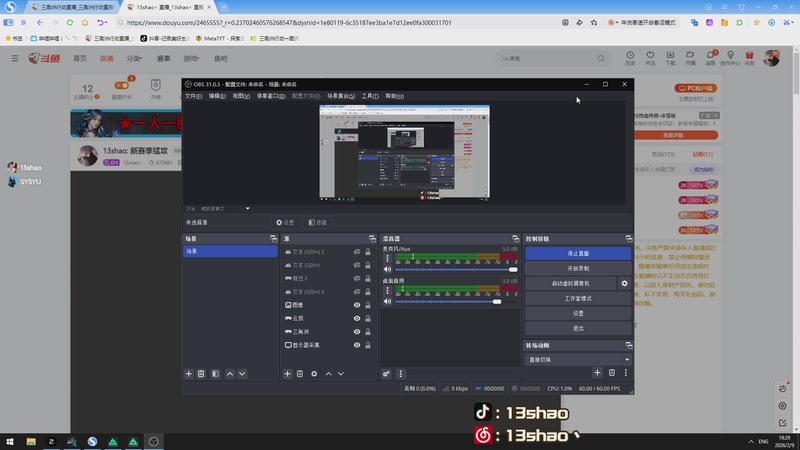Add a new scene with plus icon
This screenshot has width=800, height=450.
pyautogui.click(x=189, y=374)
